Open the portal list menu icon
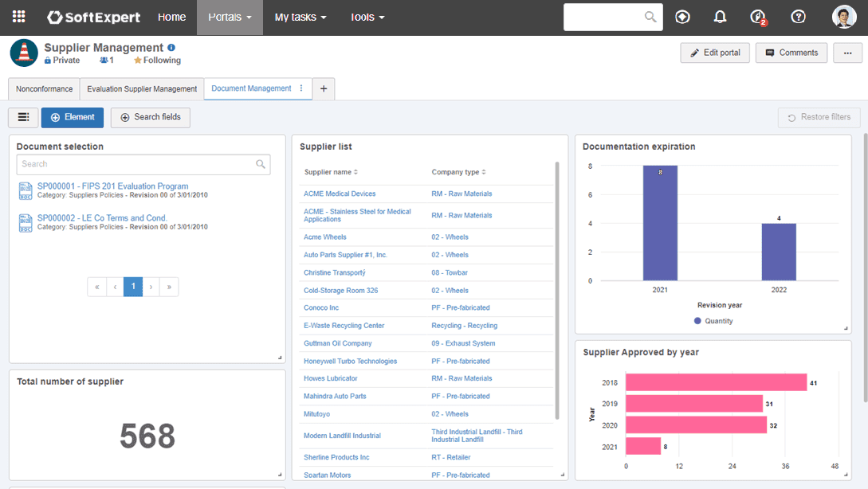 22,117
